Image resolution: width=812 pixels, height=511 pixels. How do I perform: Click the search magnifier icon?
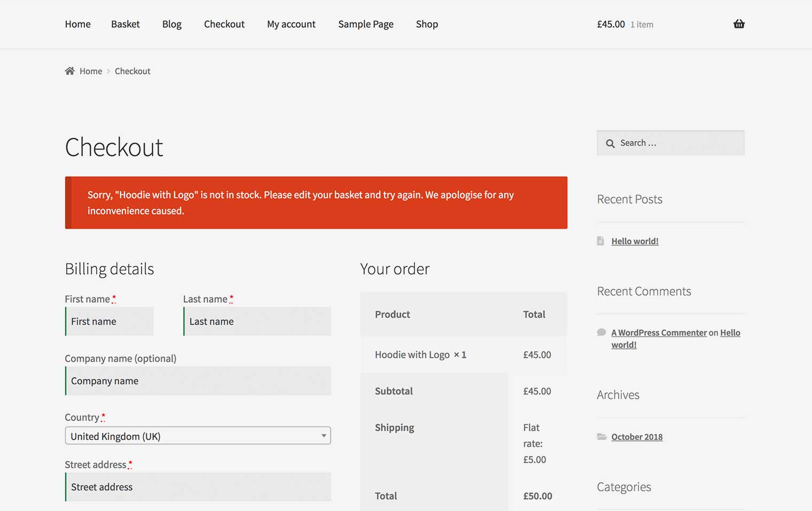tap(610, 143)
